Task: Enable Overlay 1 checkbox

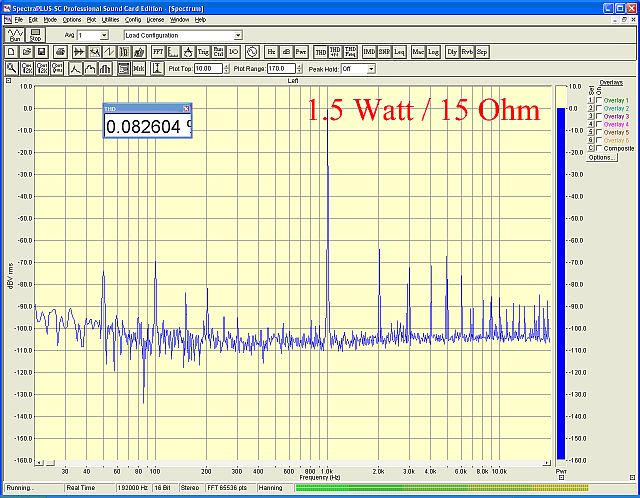Action: pyautogui.click(x=599, y=100)
